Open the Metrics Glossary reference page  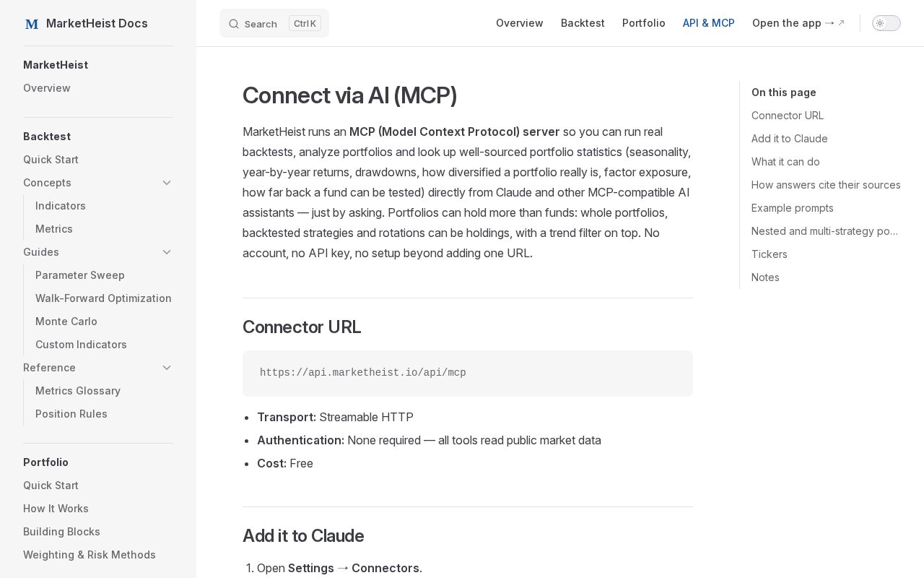click(x=78, y=391)
